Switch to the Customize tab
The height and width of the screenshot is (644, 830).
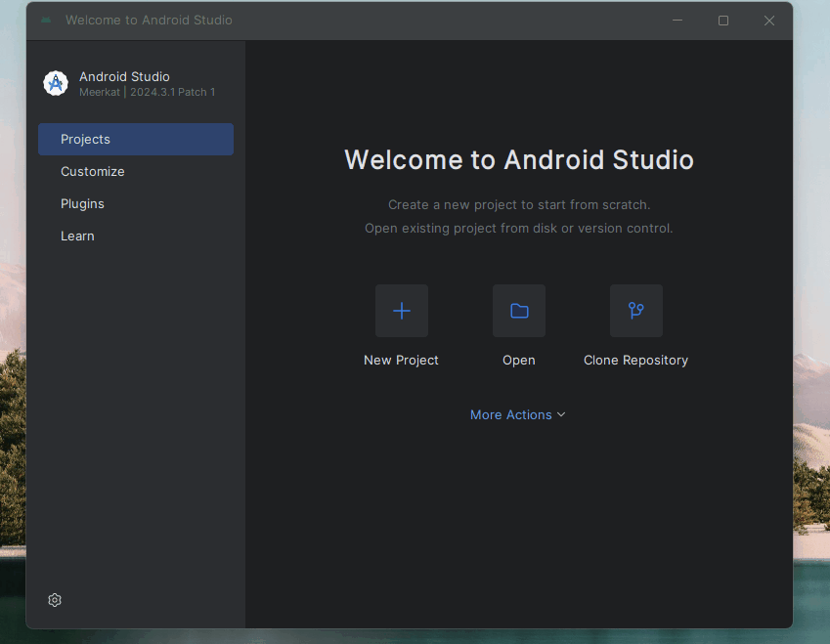coord(136,171)
